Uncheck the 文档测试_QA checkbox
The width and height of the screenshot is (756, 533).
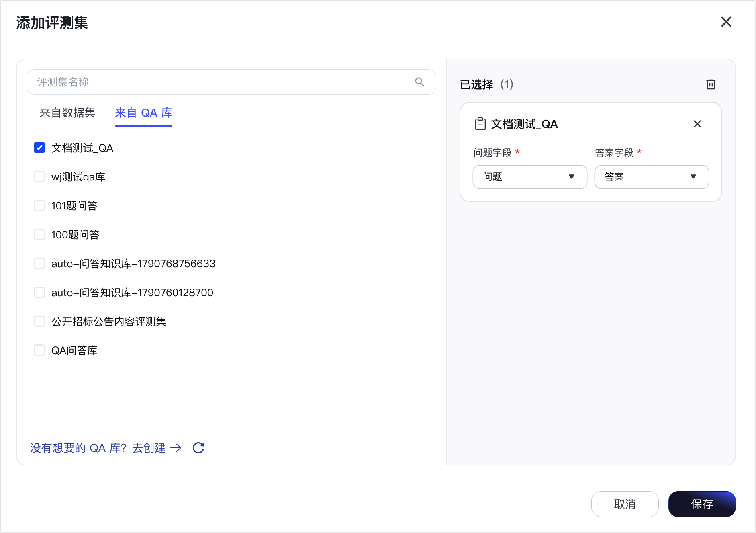(39, 148)
